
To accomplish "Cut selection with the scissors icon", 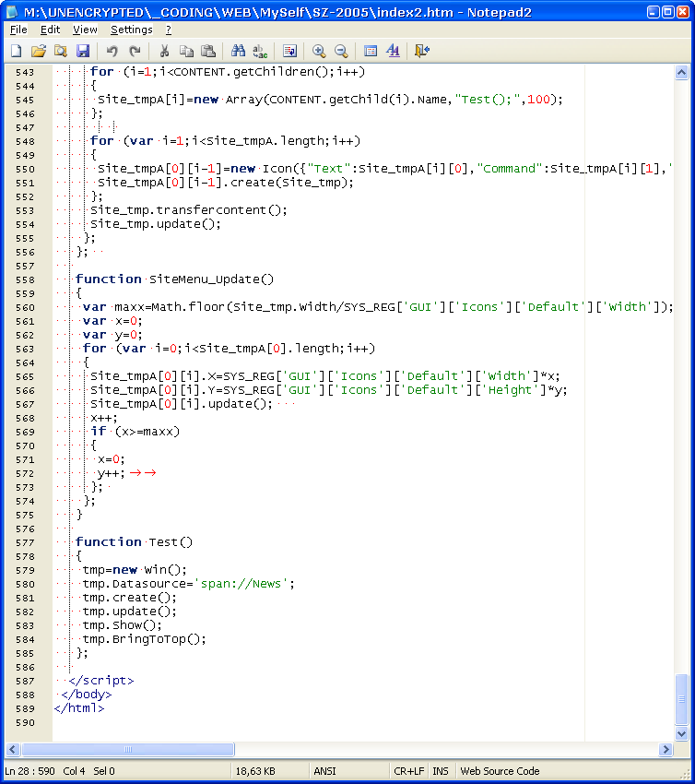I will (x=164, y=51).
